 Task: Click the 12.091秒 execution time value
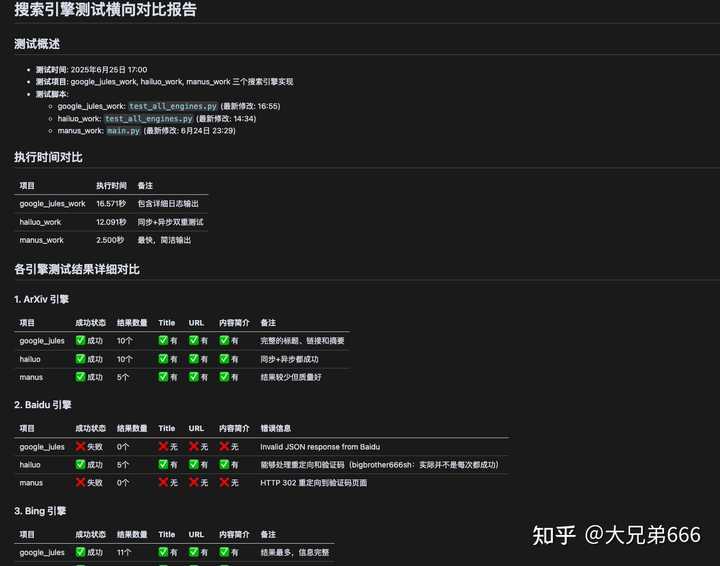coord(111,222)
